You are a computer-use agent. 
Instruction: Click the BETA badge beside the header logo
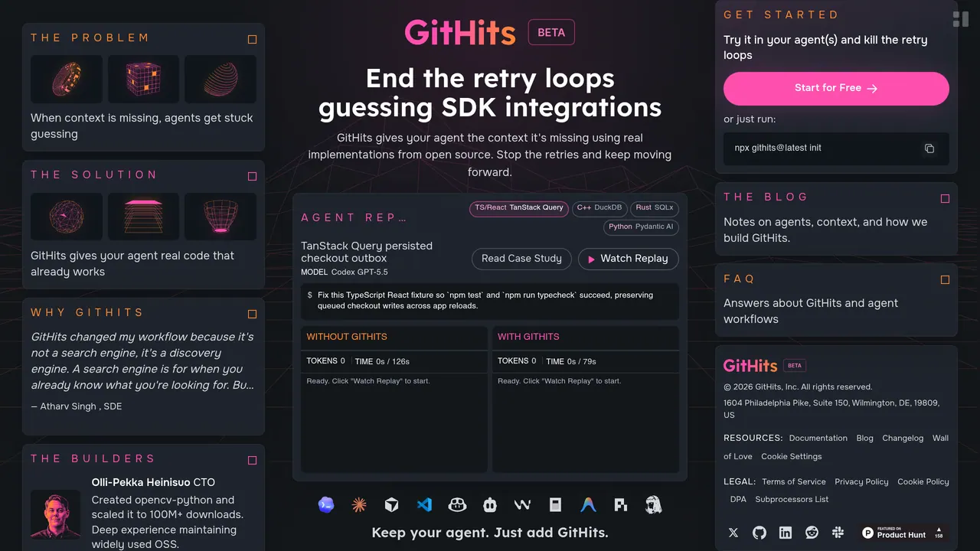[x=551, y=32]
